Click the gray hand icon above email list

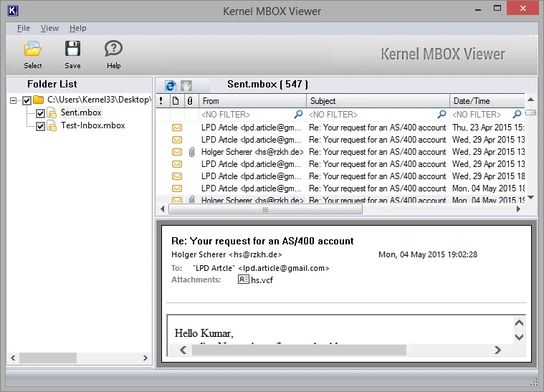point(186,85)
